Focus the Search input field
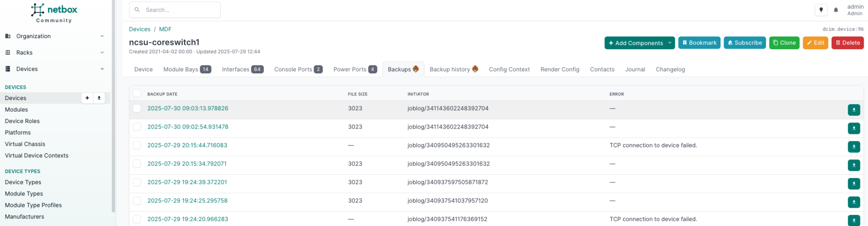 pos(175,10)
